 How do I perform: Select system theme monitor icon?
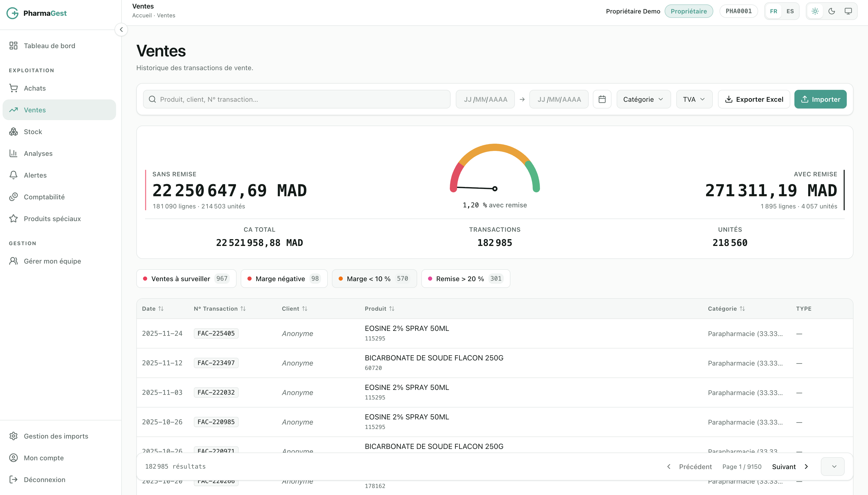pos(848,11)
